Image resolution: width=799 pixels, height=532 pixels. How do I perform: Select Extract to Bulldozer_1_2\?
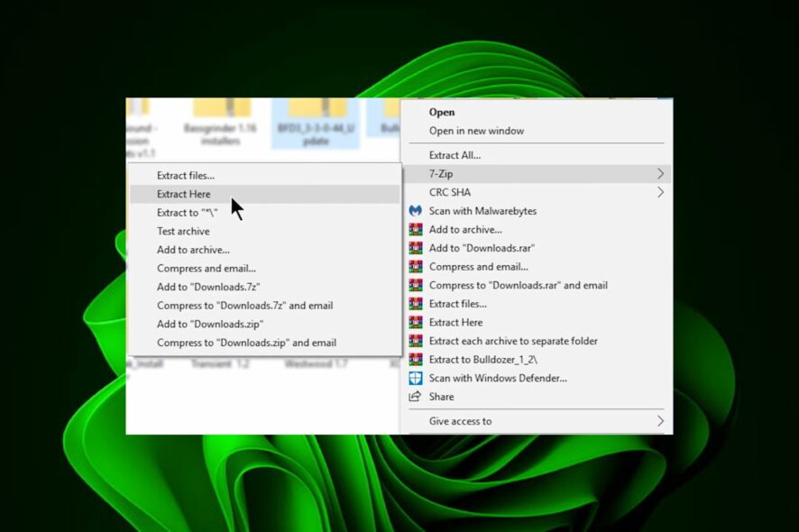tap(537, 359)
